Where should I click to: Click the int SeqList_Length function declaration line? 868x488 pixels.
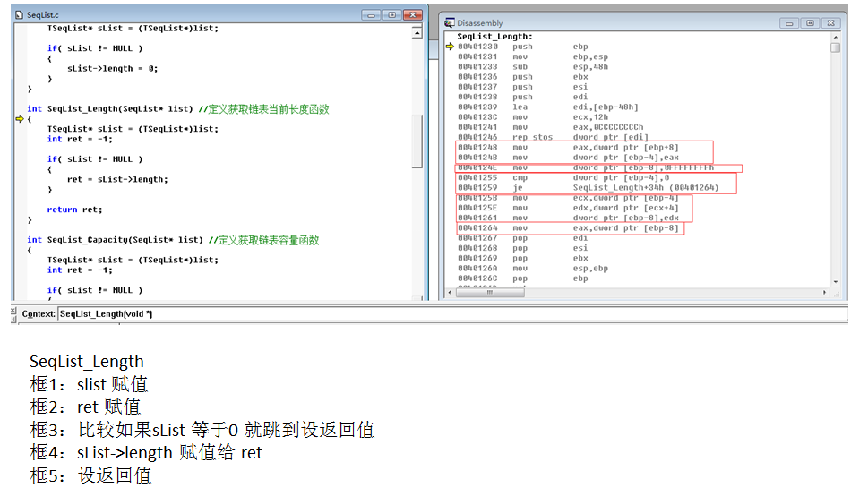pyautogui.click(x=178, y=109)
